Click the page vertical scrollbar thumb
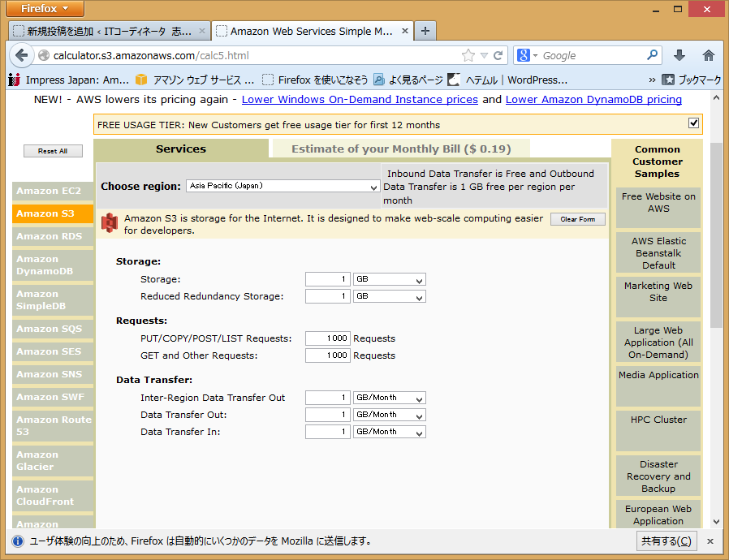This screenshot has height=560, width=729. [716, 235]
